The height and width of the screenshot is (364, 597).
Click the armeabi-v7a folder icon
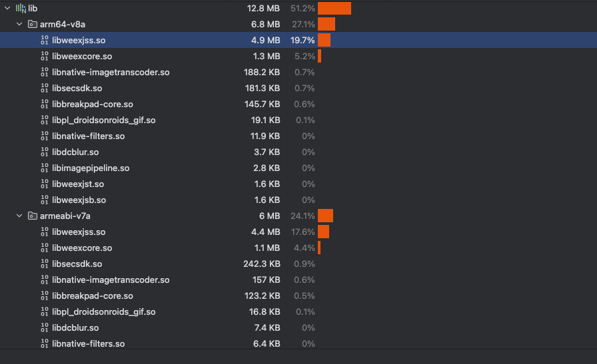pos(32,216)
